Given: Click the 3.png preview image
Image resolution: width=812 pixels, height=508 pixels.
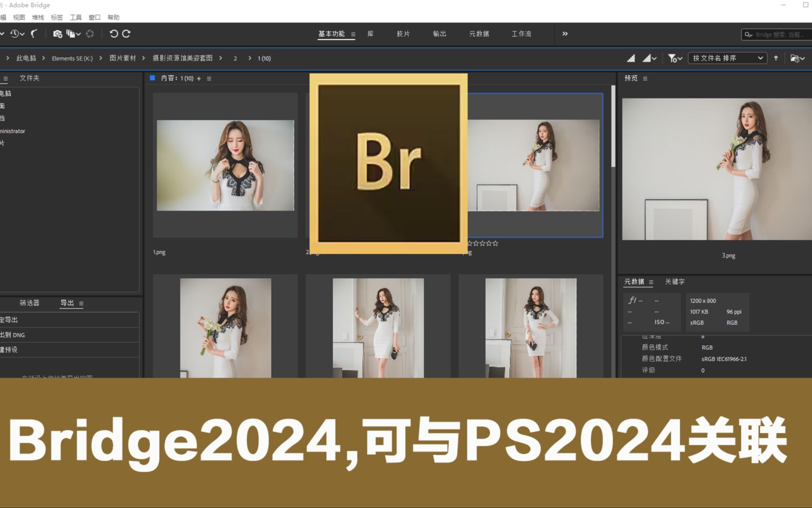Looking at the screenshot, I should click(717, 169).
